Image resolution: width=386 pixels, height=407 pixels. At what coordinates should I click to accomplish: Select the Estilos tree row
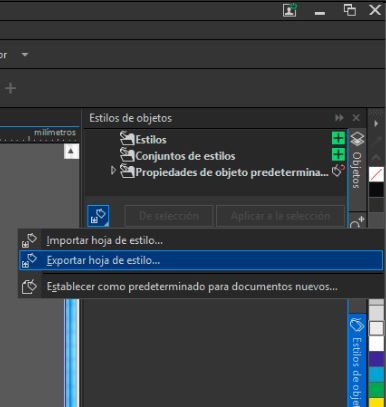(215, 139)
